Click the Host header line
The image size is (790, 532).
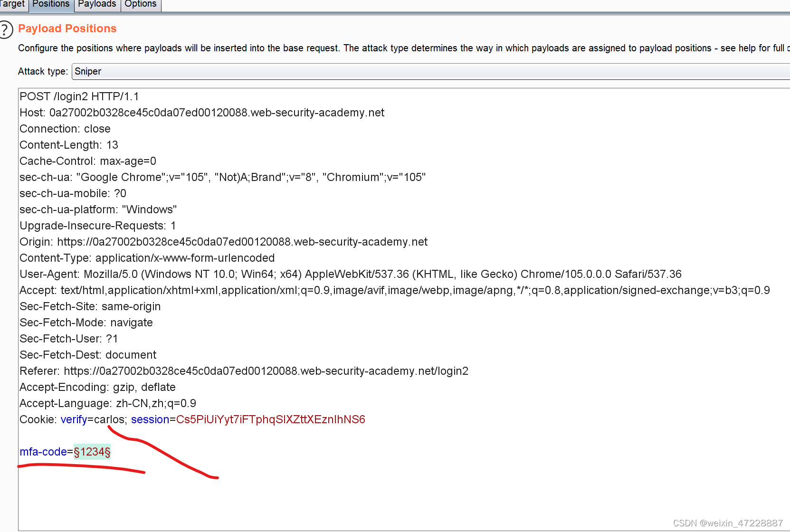coord(202,113)
